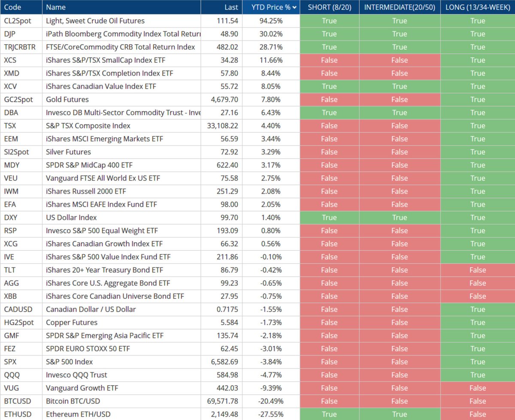Click TSX code cell
This screenshot has width=515, height=420.
[x=21, y=125]
